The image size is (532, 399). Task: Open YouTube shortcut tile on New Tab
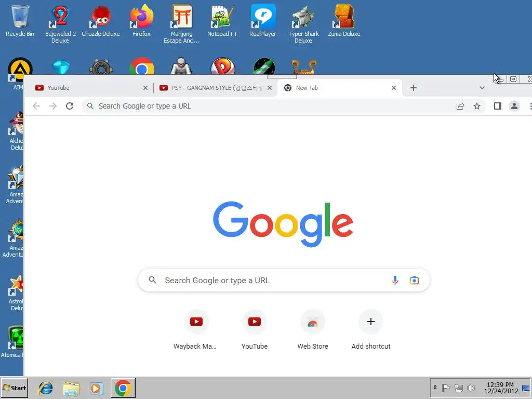pyautogui.click(x=255, y=329)
